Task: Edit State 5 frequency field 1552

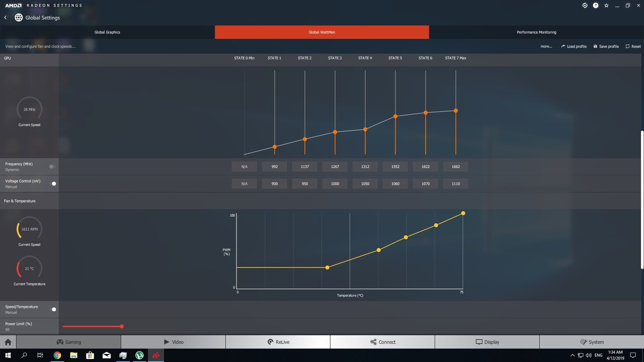Action: click(x=395, y=166)
